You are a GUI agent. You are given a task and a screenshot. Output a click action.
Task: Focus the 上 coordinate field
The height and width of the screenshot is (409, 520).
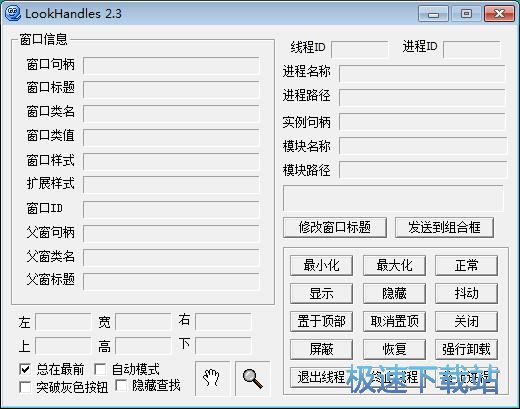[63, 345]
